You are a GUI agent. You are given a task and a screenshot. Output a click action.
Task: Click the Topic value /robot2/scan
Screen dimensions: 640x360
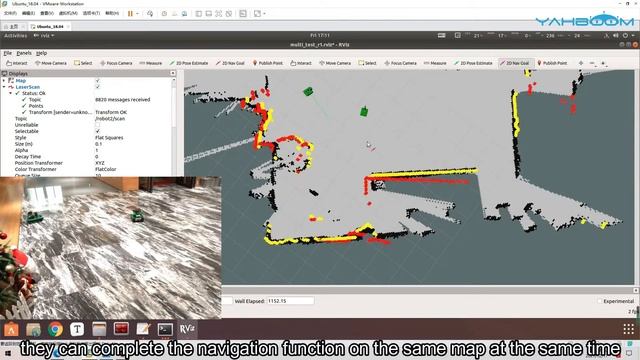click(x=110, y=119)
